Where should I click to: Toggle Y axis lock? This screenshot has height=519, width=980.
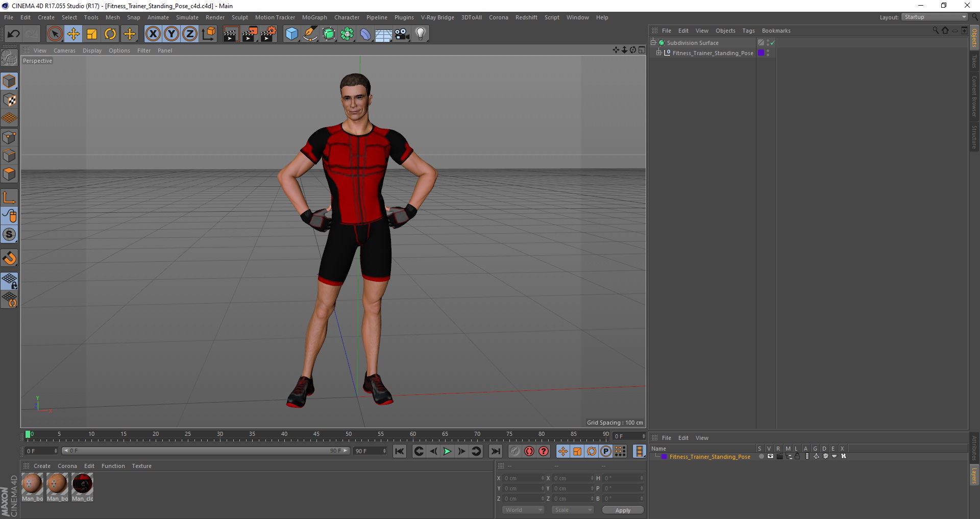(171, 34)
